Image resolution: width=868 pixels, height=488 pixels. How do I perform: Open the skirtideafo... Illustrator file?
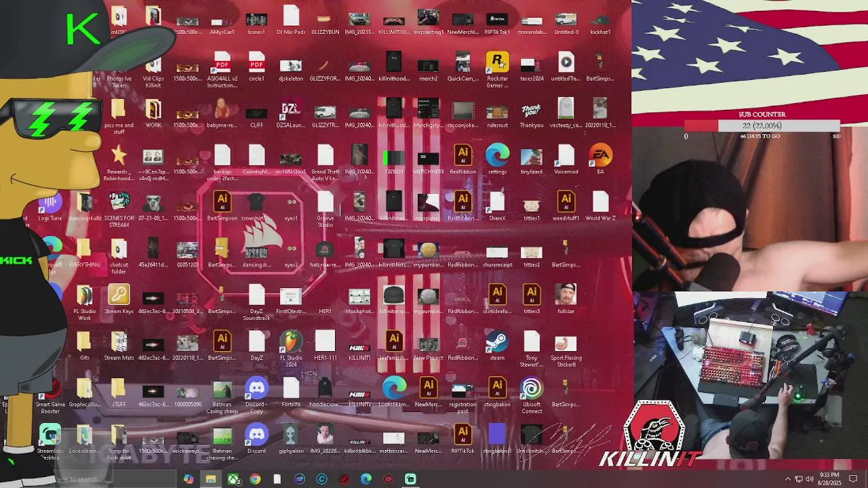[x=497, y=295]
